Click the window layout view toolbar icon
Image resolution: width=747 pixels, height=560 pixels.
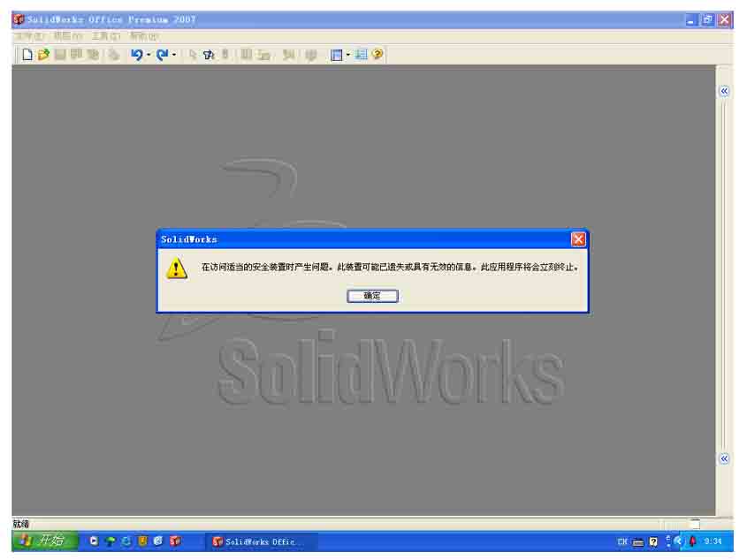(x=336, y=56)
